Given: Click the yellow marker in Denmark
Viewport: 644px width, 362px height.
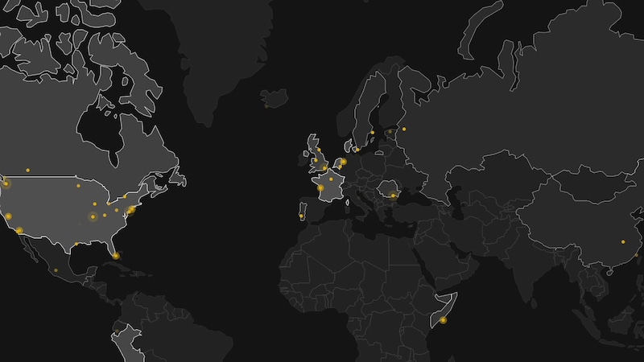Looking at the screenshot, I should click(x=357, y=149).
